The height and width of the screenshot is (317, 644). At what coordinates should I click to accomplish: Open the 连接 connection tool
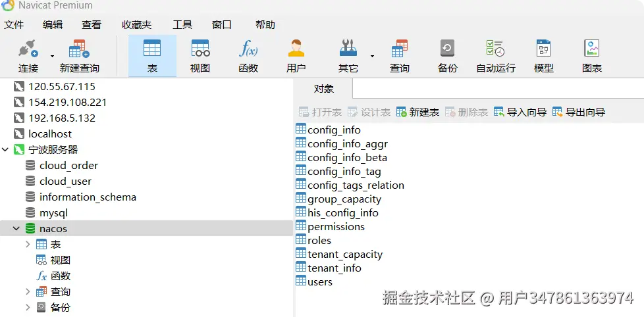[x=28, y=56]
